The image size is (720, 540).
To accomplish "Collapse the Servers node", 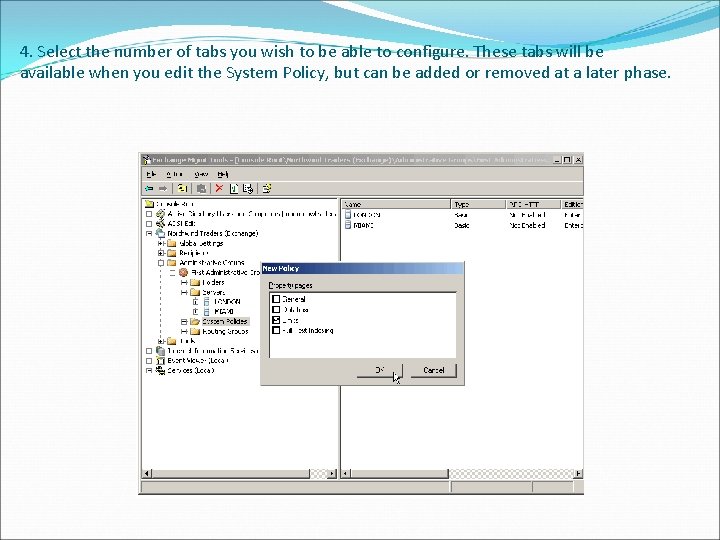I will 184,292.
